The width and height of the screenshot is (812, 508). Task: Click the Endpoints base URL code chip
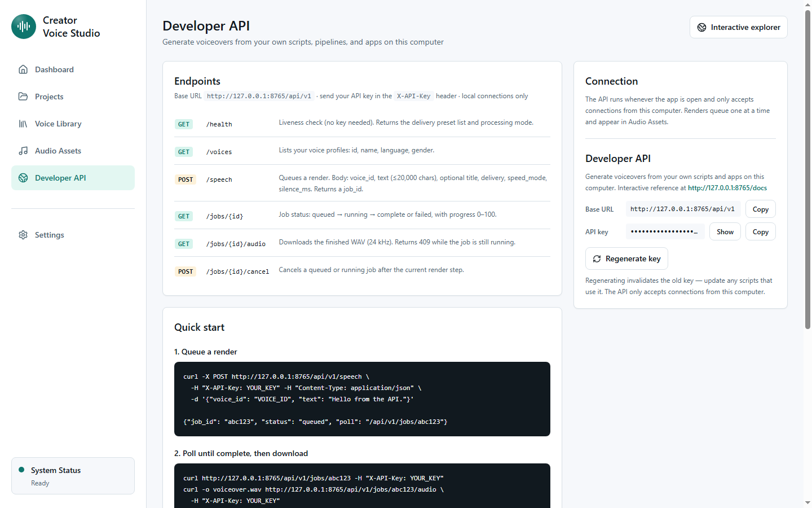(259, 96)
